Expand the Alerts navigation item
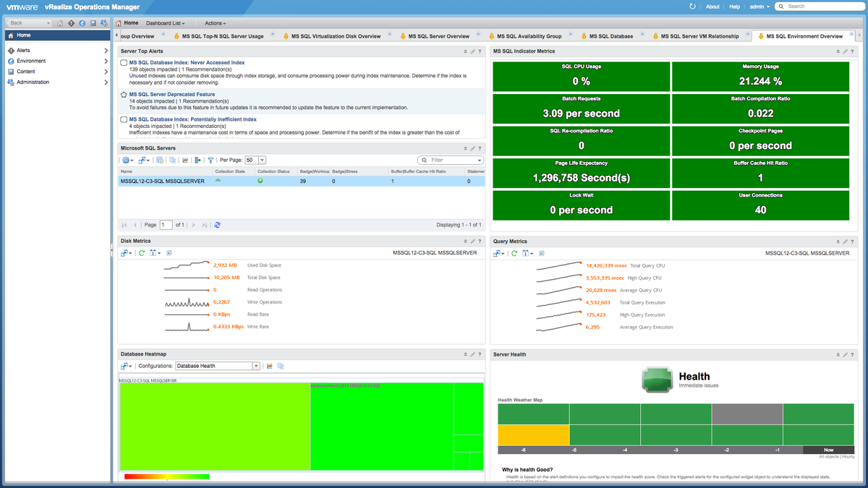This screenshot has width=868, height=488. (x=106, y=51)
